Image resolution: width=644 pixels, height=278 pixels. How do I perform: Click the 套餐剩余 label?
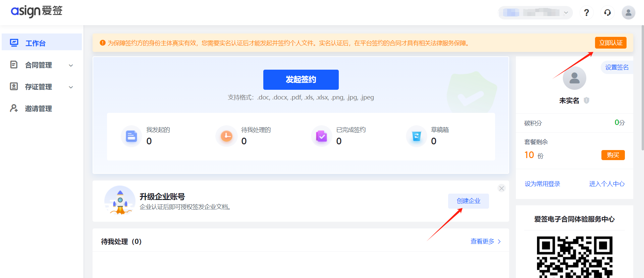pos(536,142)
